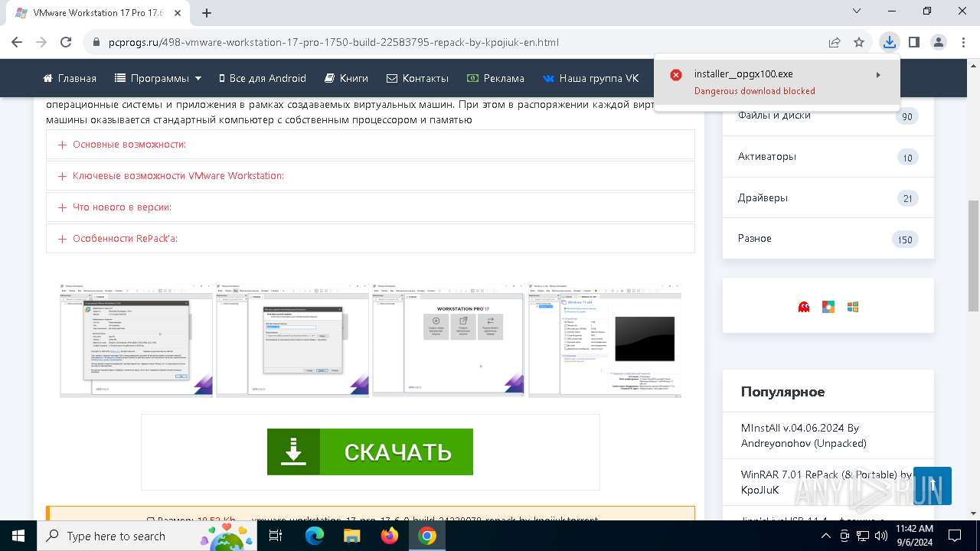
Task: Open second VMware wizard screenshot thumbnail
Action: click(x=292, y=340)
